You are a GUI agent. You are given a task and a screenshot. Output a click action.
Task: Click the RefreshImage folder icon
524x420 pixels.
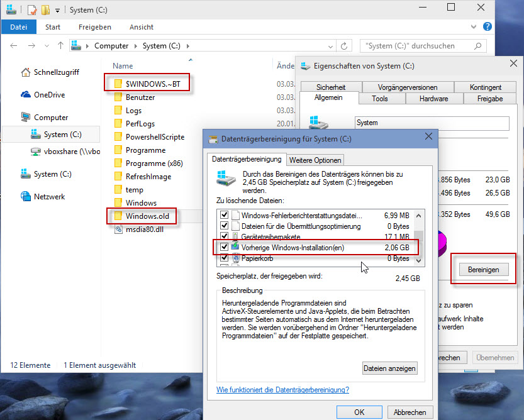(x=118, y=176)
